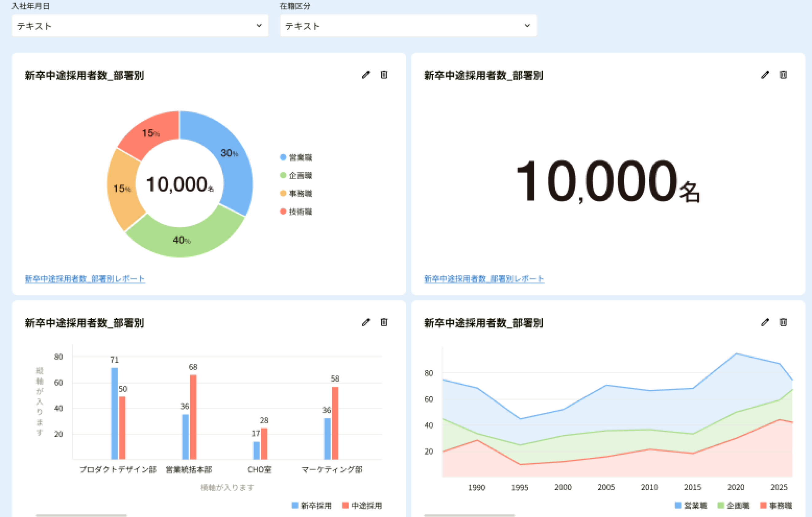Edit the area chart card

click(765, 323)
